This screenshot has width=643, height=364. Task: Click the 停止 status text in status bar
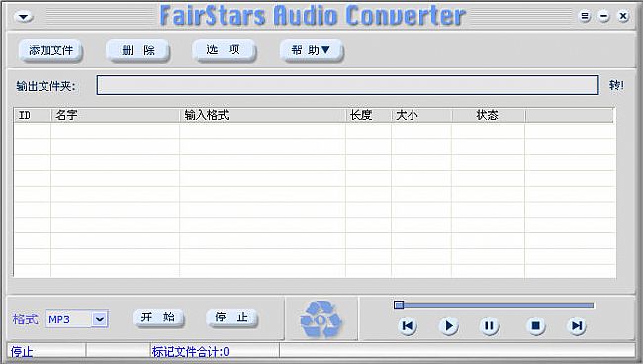click(22, 352)
